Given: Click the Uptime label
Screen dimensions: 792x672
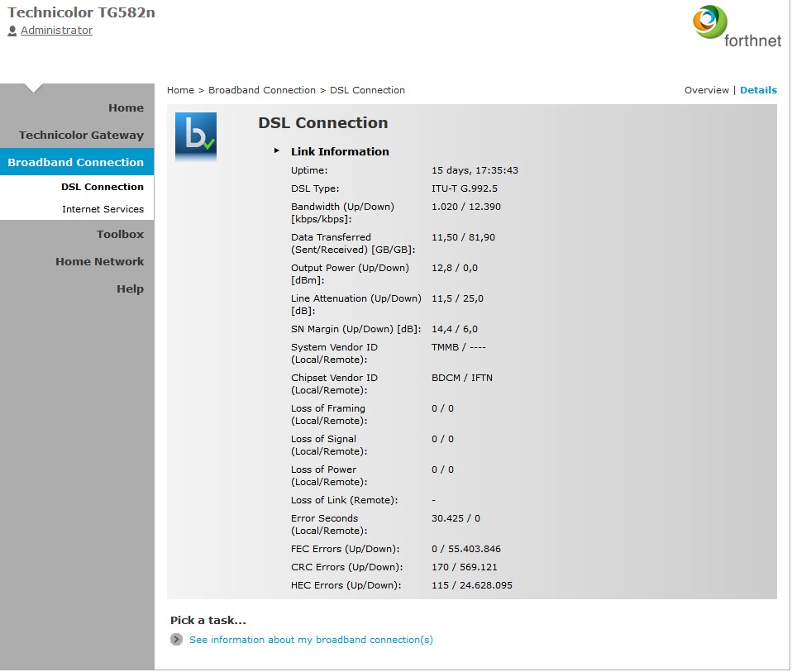Looking at the screenshot, I should tap(309, 170).
